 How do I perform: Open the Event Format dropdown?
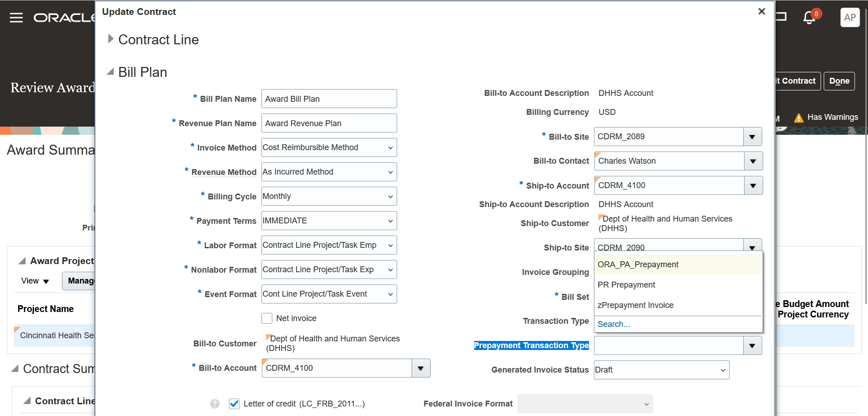[x=329, y=294]
